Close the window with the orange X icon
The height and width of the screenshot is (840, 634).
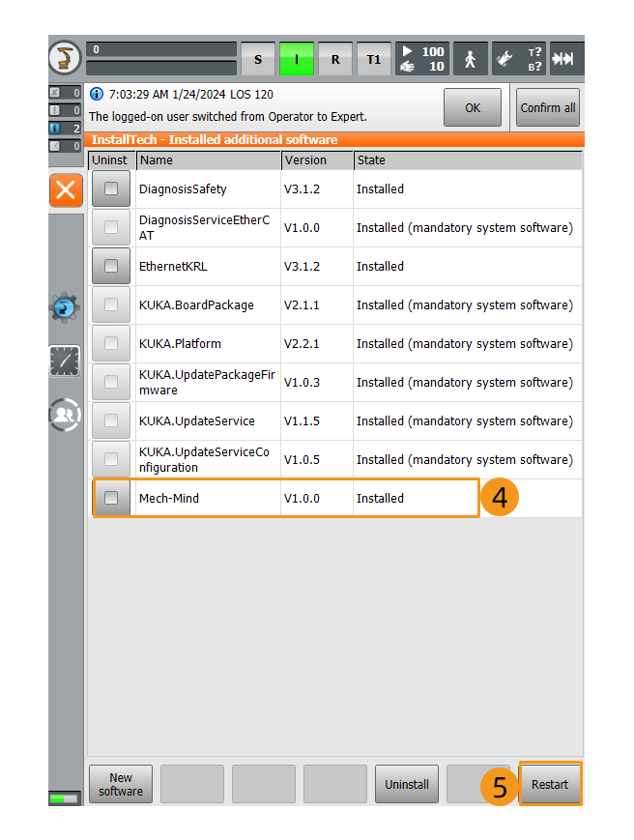tap(66, 190)
